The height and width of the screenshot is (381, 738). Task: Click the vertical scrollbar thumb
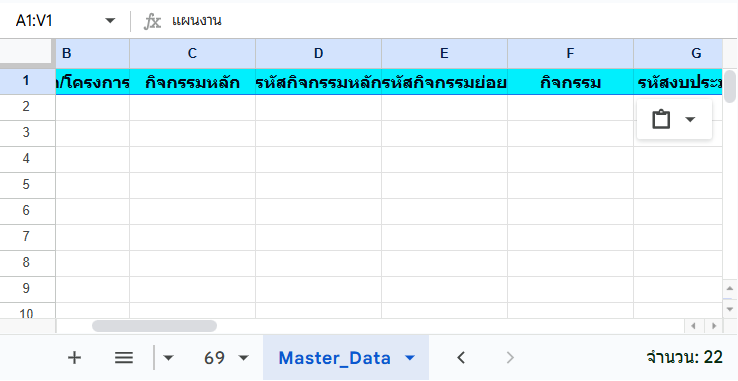pyautogui.click(x=730, y=86)
